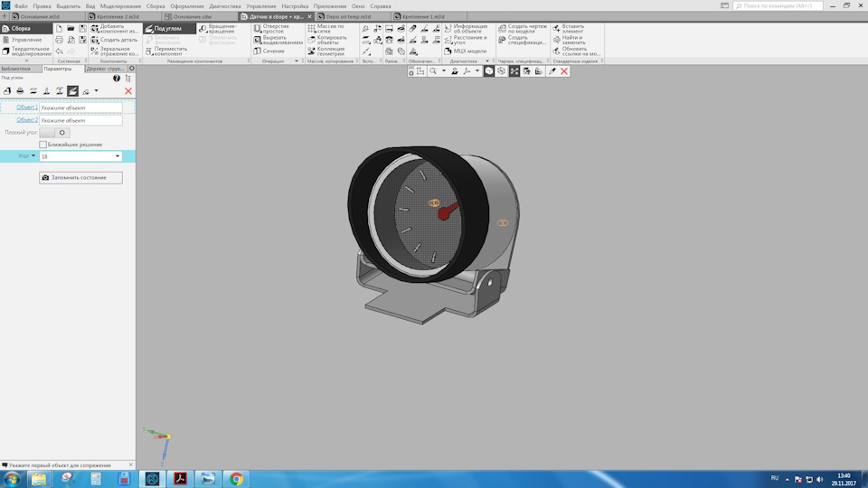Choose Создать чертеж по модели
This screenshot has height=488, width=868.
click(x=523, y=28)
